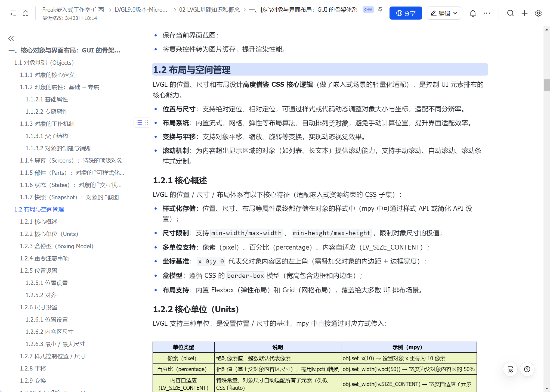Open notifications bell icon
The height and width of the screenshot is (392, 550).
click(473, 13)
